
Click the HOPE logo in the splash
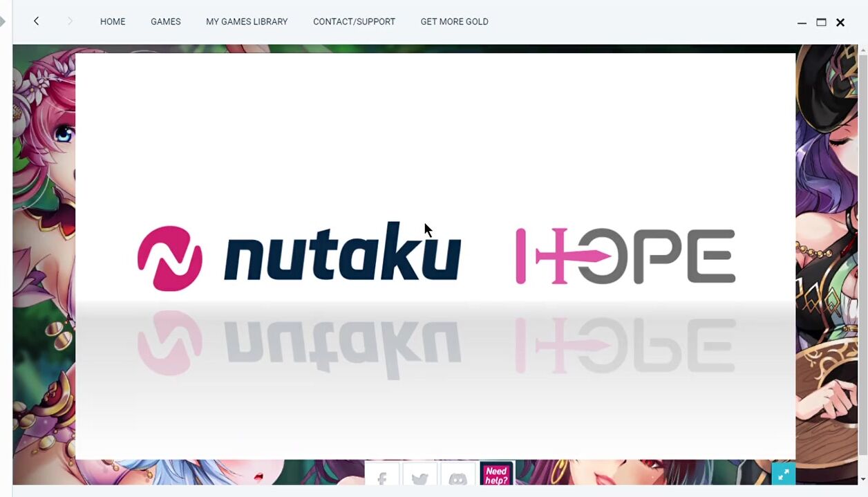[625, 256]
